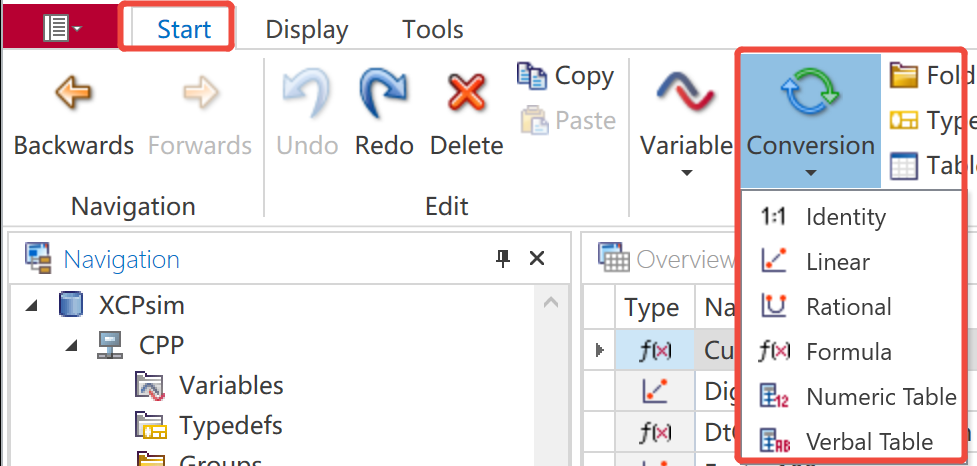The height and width of the screenshot is (466, 977).
Task: Select Formula conversion from the list
Action: click(x=848, y=352)
